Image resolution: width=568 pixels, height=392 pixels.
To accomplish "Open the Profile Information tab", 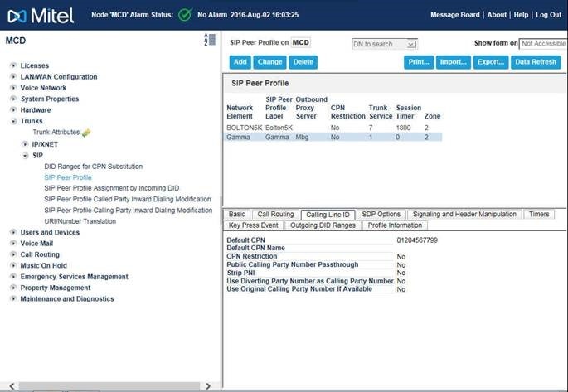I will point(395,225).
